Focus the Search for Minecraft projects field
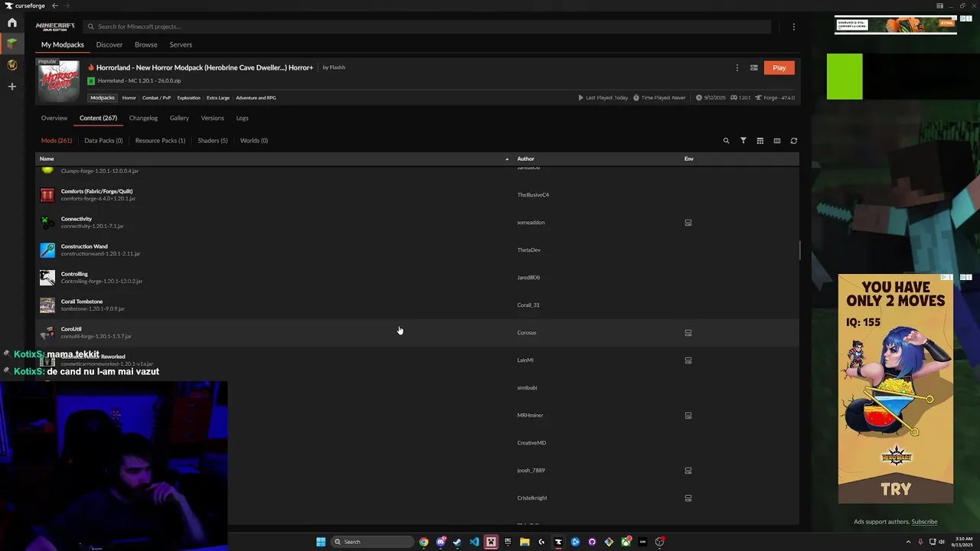Image resolution: width=980 pixels, height=551 pixels. (x=427, y=27)
